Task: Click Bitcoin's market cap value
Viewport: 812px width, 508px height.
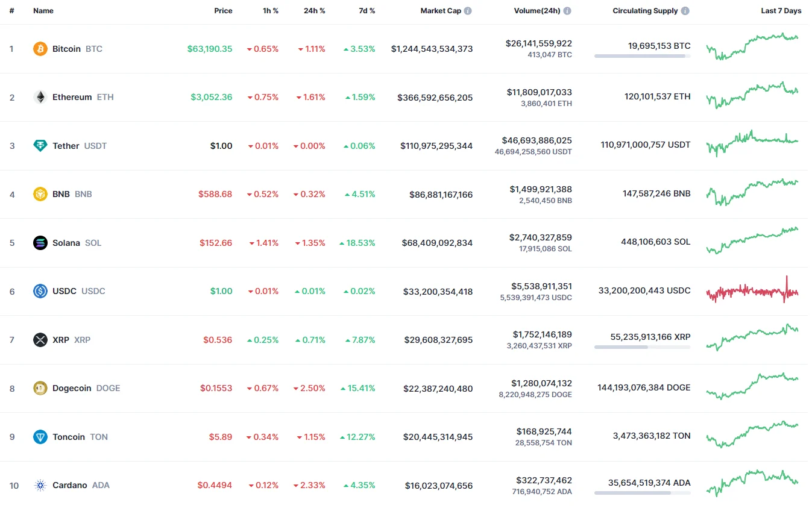Action: [432, 49]
